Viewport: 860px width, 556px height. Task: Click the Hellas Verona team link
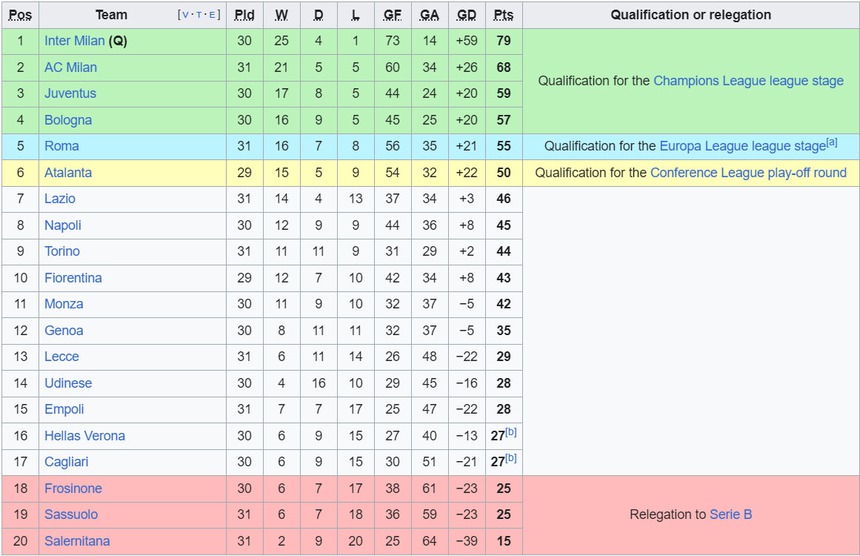click(x=84, y=435)
